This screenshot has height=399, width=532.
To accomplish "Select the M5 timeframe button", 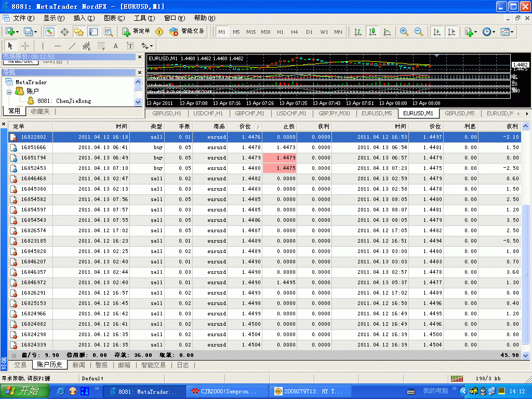I will pos(236,32).
